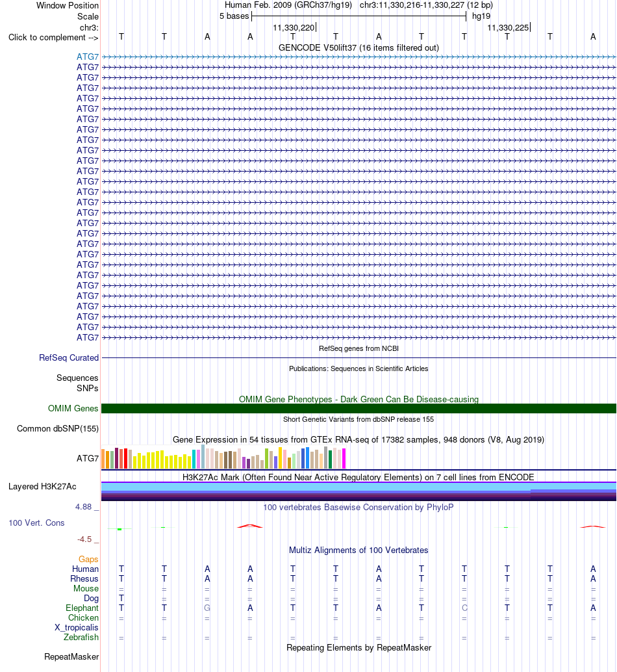Click the 'SNPs' subtrack label
Screen dimensions: 617x672
click(87, 388)
